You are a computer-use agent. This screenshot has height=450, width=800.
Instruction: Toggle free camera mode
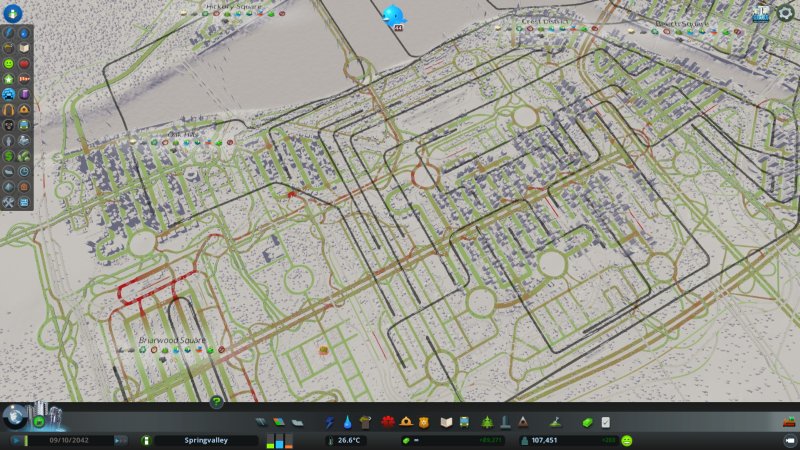(790, 440)
